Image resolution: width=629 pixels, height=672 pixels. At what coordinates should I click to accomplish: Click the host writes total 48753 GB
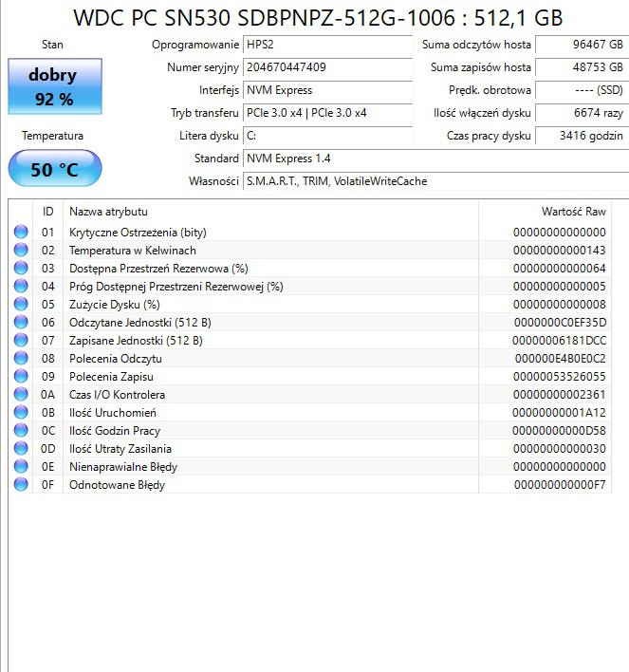(x=583, y=67)
